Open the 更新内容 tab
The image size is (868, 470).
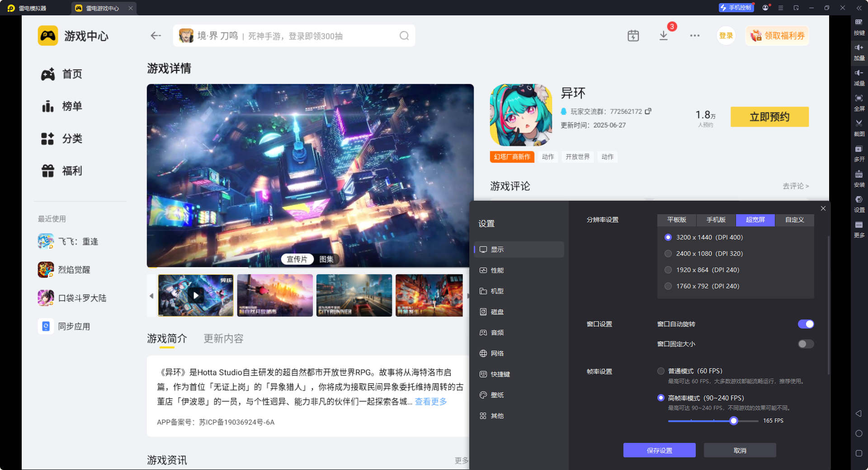click(x=223, y=338)
